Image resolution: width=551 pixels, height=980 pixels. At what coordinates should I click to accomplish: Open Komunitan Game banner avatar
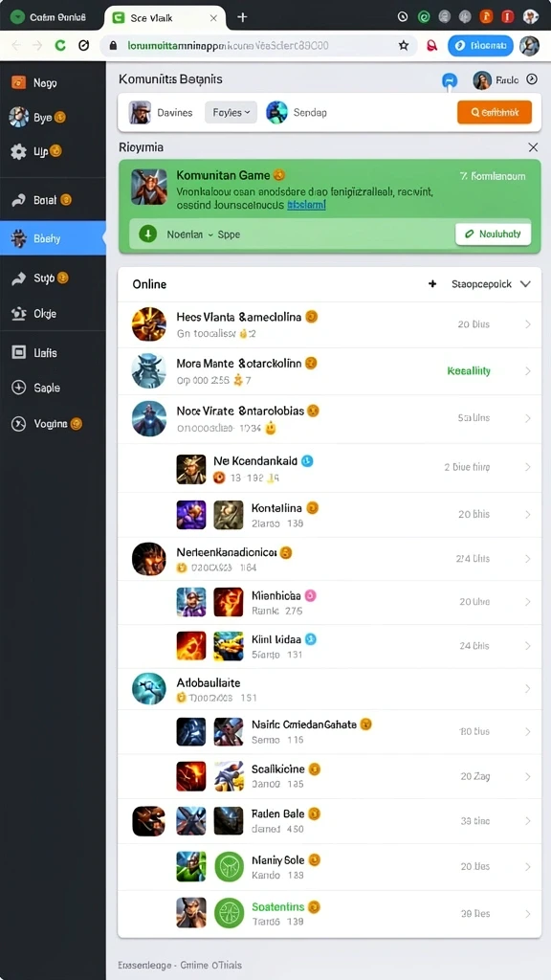click(148, 187)
